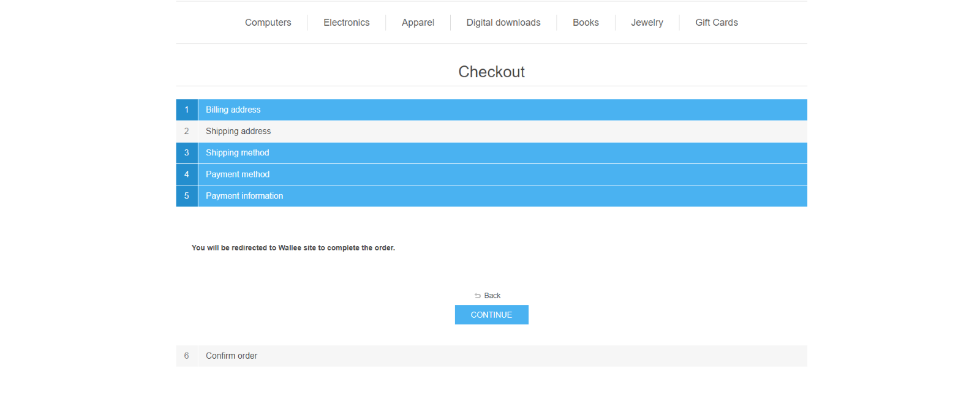Expand the Shipping address step
980x415 pixels.
pos(238,131)
